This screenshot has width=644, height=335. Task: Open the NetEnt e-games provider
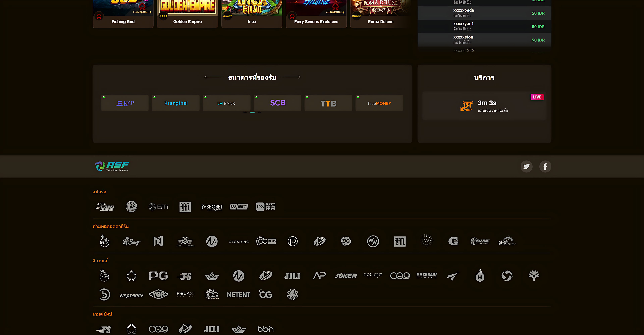click(x=239, y=295)
